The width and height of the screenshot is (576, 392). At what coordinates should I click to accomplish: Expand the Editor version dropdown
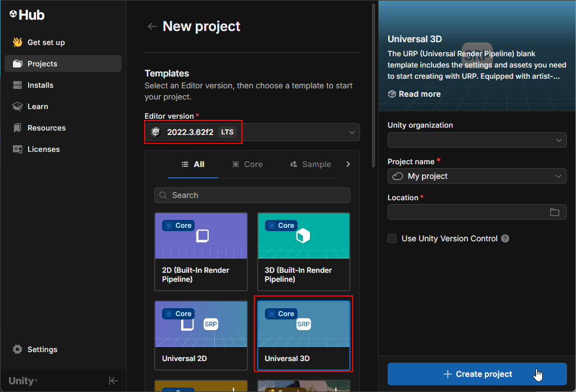352,132
